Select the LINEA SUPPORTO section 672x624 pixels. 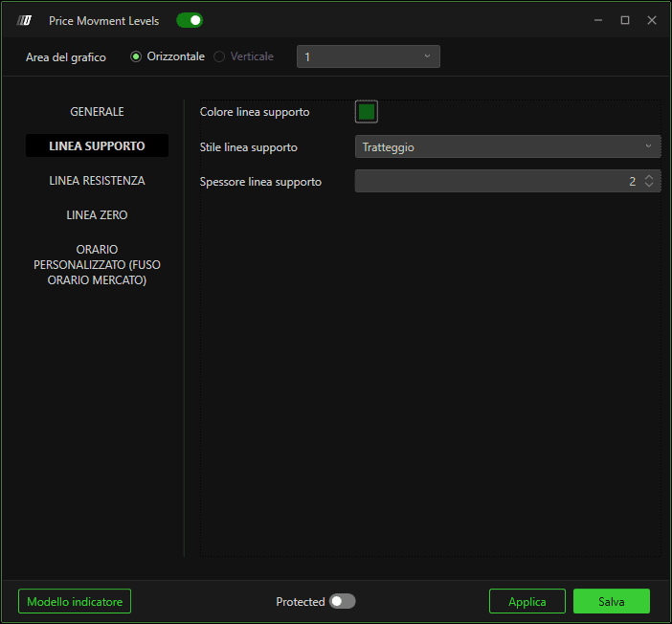[97, 145]
